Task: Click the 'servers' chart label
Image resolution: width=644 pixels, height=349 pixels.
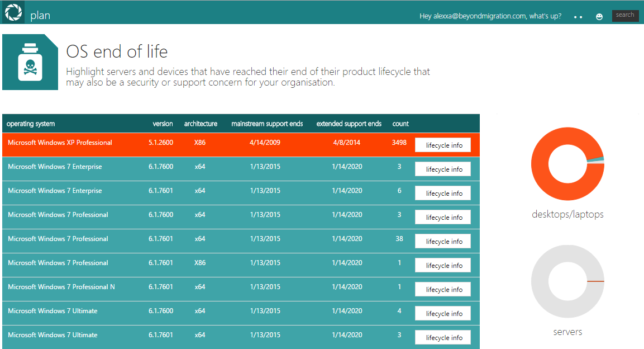Action: (567, 332)
